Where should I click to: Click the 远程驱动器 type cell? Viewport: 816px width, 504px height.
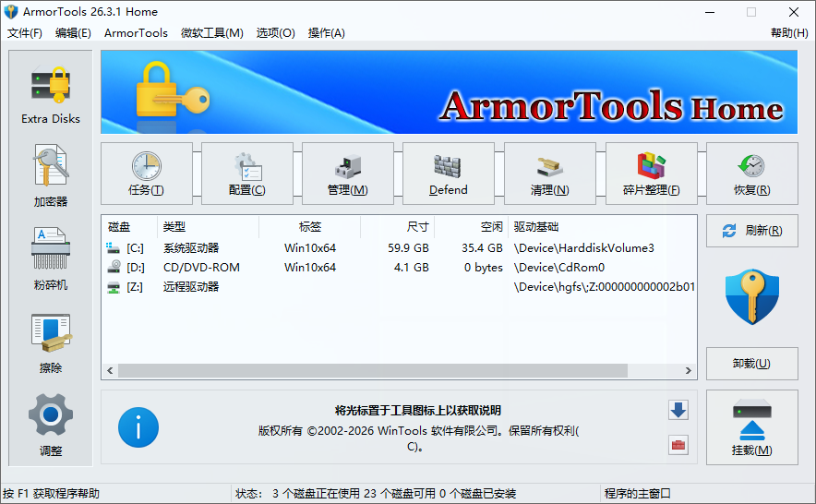point(191,287)
